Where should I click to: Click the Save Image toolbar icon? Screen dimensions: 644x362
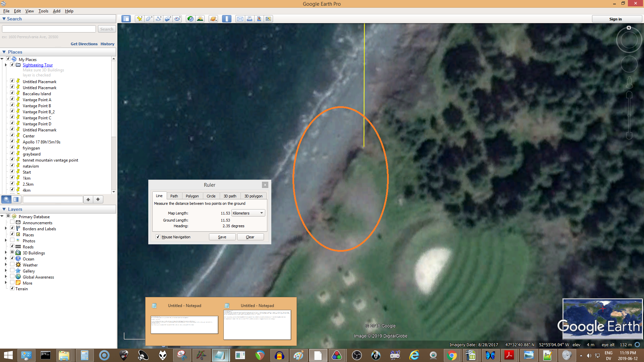(x=259, y=19)
